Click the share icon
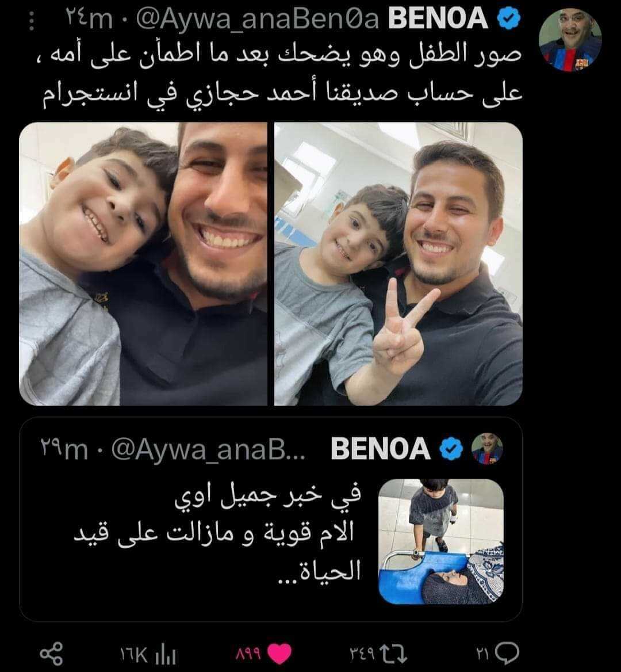This screenshot has height=672, width=621. point(51,654)
